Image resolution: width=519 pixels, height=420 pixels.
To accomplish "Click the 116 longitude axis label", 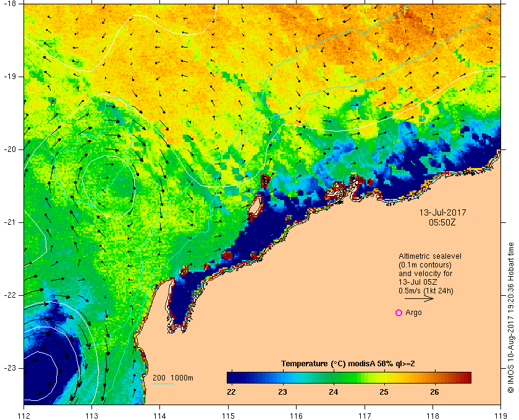I will pos(296,416).
